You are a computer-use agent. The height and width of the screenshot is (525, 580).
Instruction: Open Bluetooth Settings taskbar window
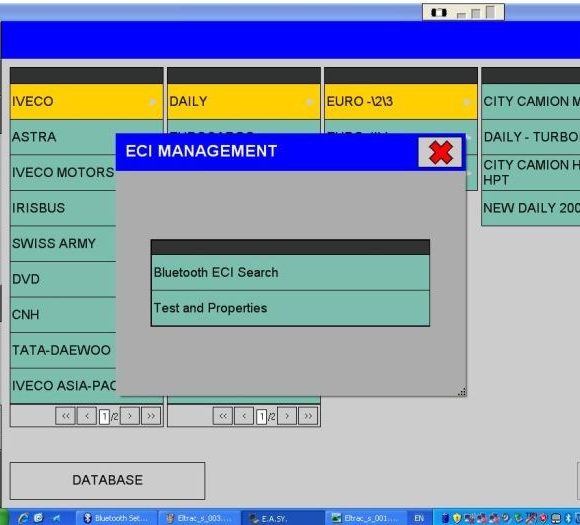point(117,518)
